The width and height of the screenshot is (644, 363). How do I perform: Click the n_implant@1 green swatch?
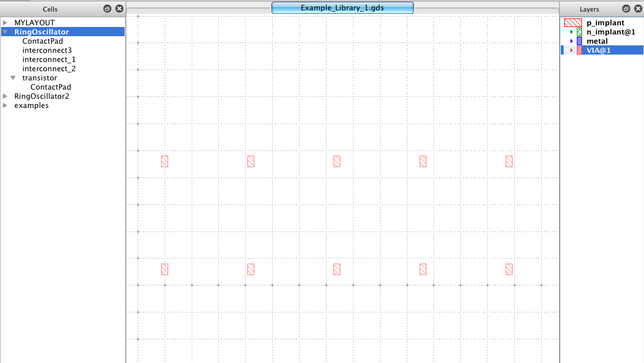click(x=580, y=32)
